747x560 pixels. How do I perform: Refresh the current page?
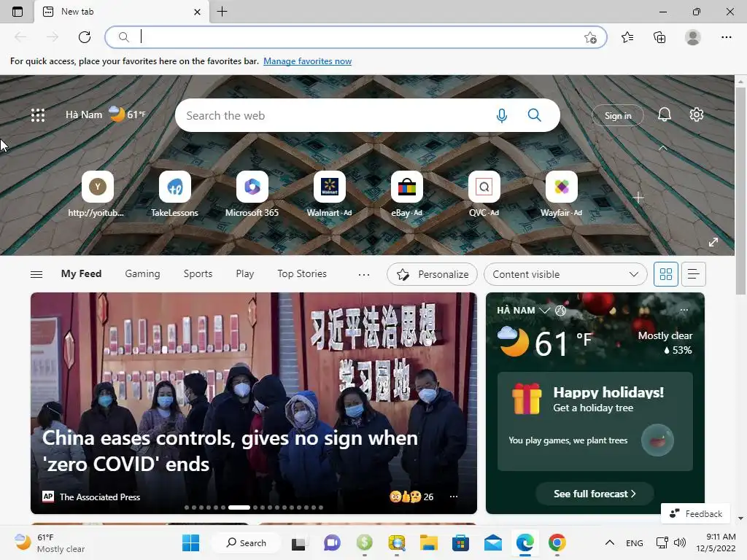point(85,37)
